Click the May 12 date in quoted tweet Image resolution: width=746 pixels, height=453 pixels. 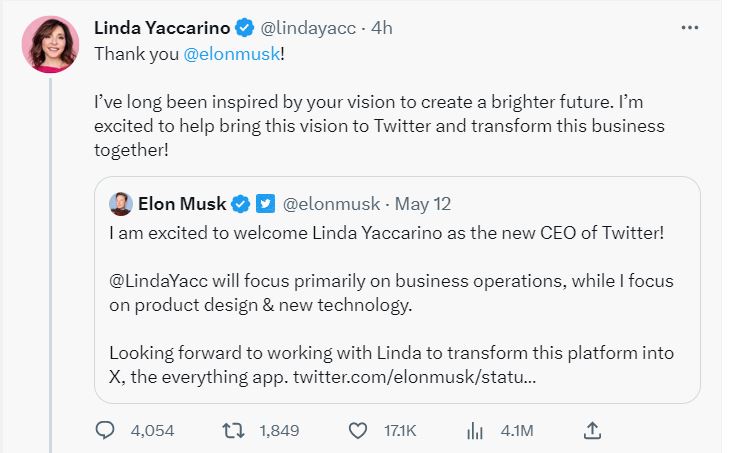click(423, 204)
